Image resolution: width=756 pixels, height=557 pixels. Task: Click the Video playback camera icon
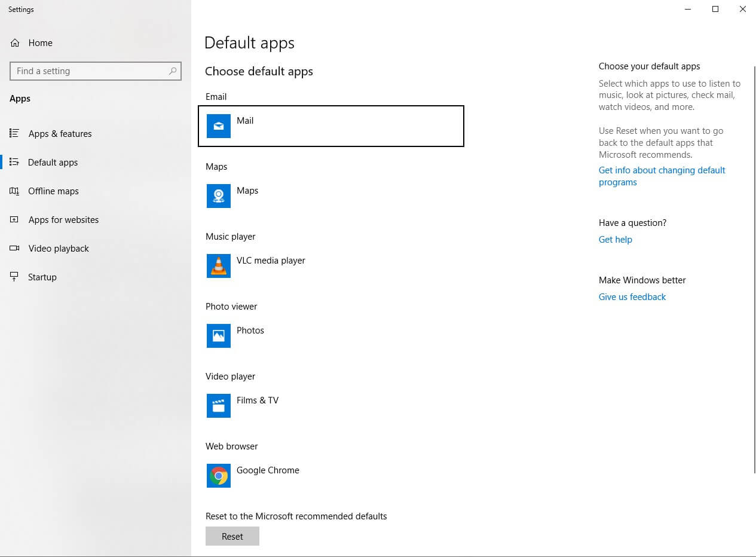(14, 248)
